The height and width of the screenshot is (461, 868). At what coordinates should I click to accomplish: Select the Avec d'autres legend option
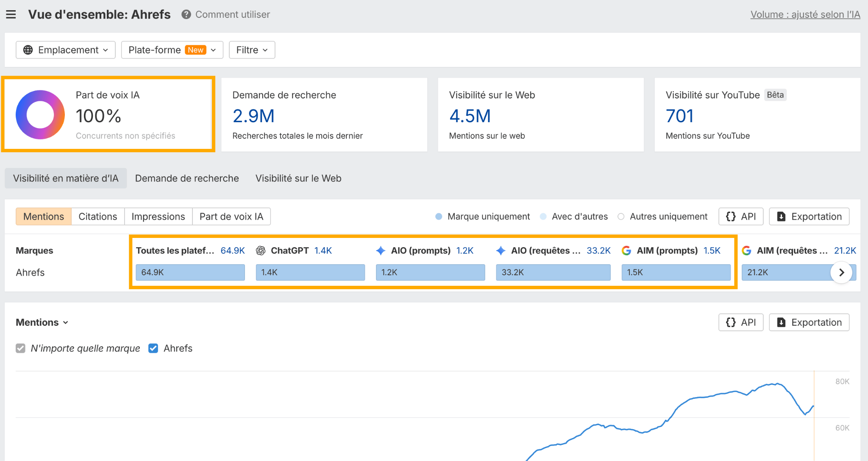coord(574,217)
